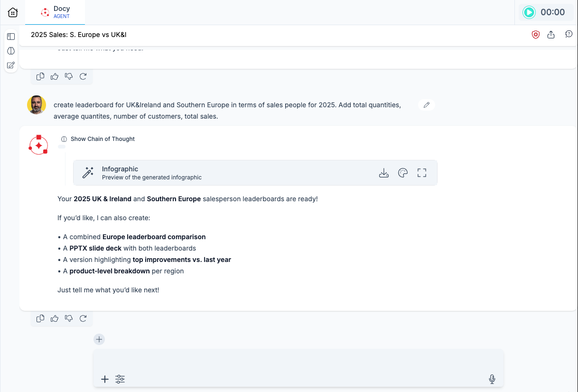The width and height of the screenshot is (578, 392).
Task: Click the home icon in top bar
Action: click(x=13, y=12)
